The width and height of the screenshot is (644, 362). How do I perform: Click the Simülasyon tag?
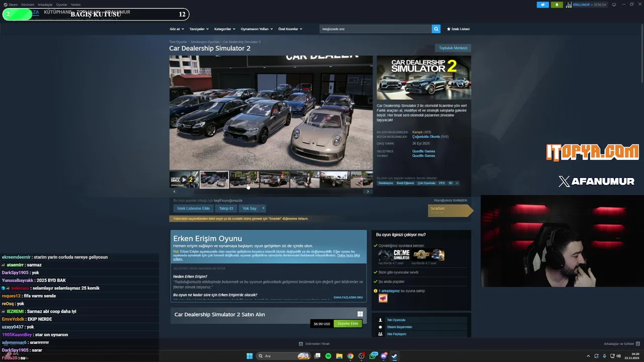pos(386,183)
